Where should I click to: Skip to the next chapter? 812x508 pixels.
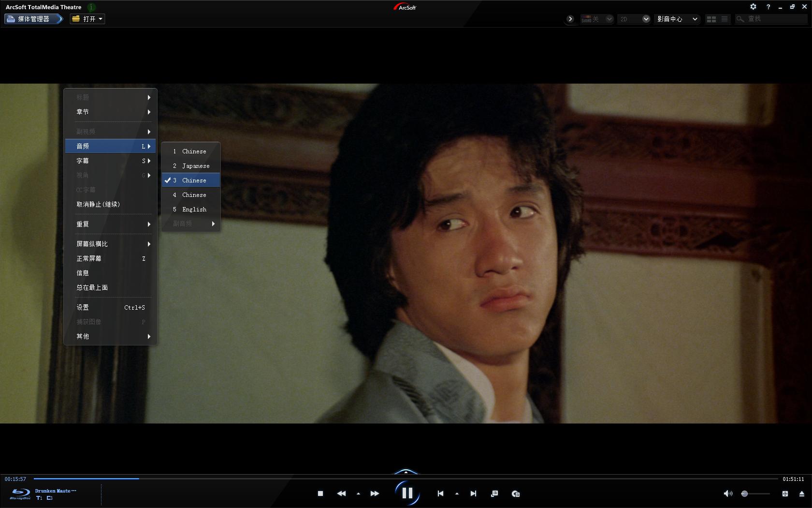(473, 493)
